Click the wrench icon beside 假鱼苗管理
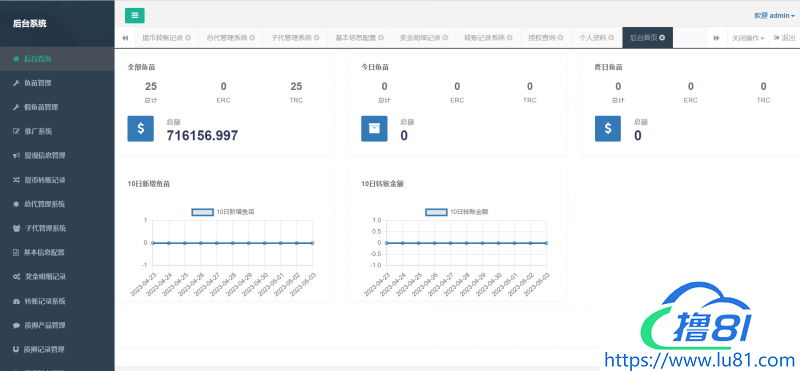The width and height of the screenshot is (800, 371). point(16,107)
